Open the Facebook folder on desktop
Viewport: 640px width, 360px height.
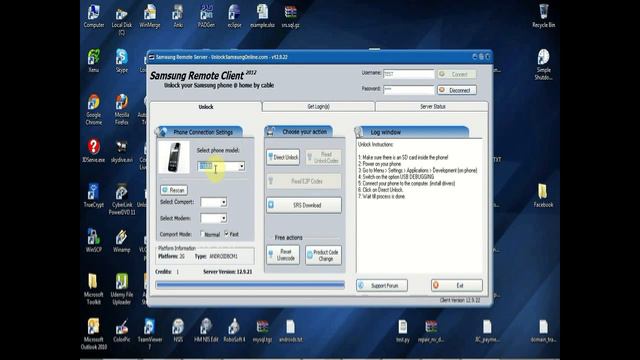coord(543,196)
